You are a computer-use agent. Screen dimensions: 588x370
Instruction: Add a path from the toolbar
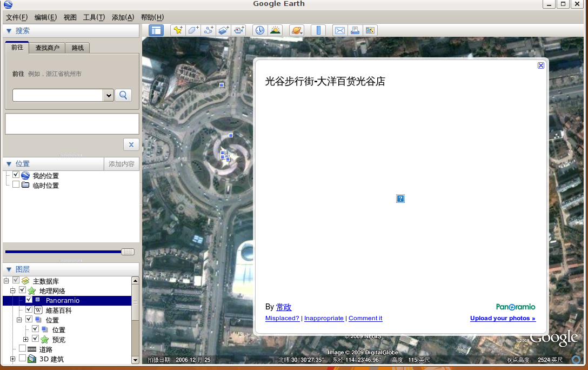pyautogui.click(x=208, y=30)
